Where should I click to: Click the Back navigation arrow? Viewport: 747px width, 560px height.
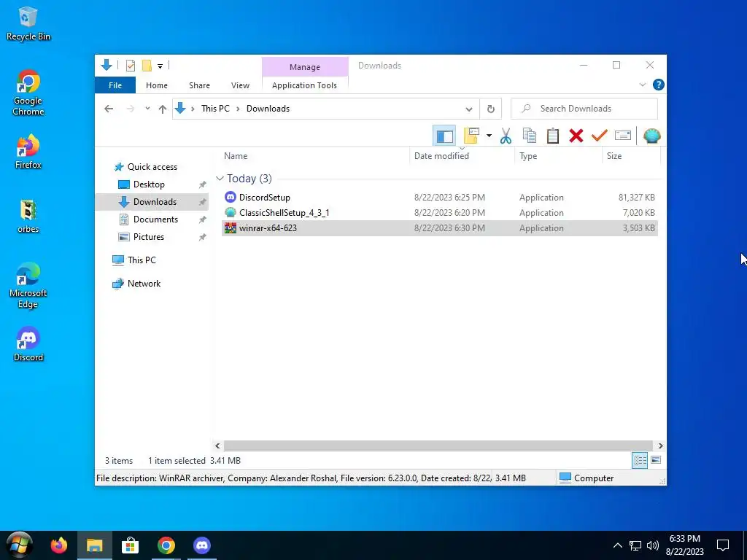109,109
